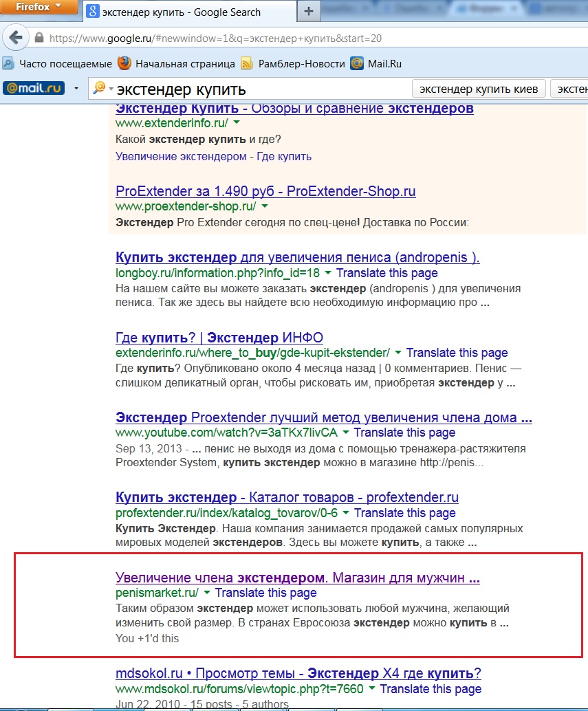Viewport: 588px width, 711px height.
Task: Open 'Где купить? | Экстендер ИНФО' result
Action: click(x=219, y=338)
